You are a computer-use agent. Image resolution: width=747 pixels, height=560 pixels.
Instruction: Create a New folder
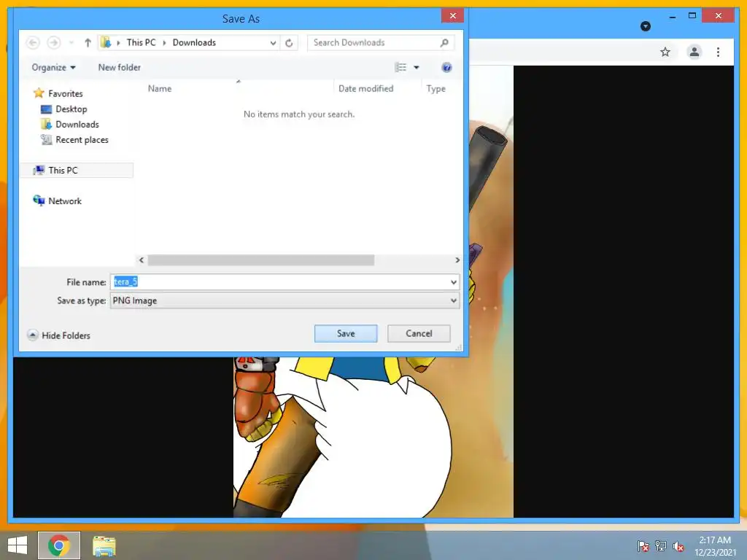[119, 68]
